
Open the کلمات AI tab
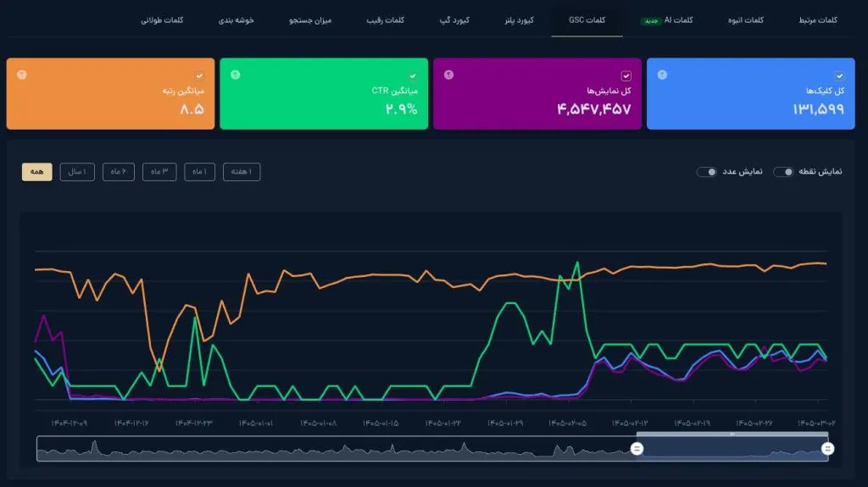pyautogui.click(x=678, y=20)
